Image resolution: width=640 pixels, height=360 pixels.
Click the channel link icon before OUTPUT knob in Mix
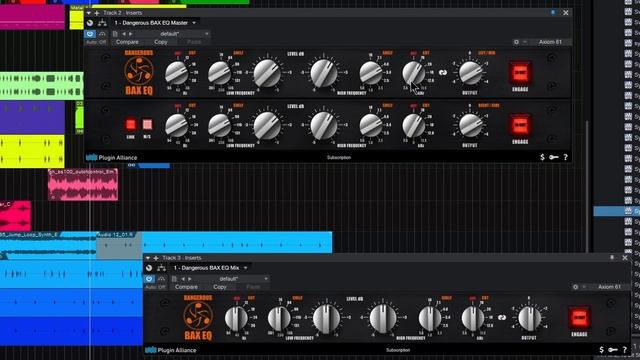(502, 318)
